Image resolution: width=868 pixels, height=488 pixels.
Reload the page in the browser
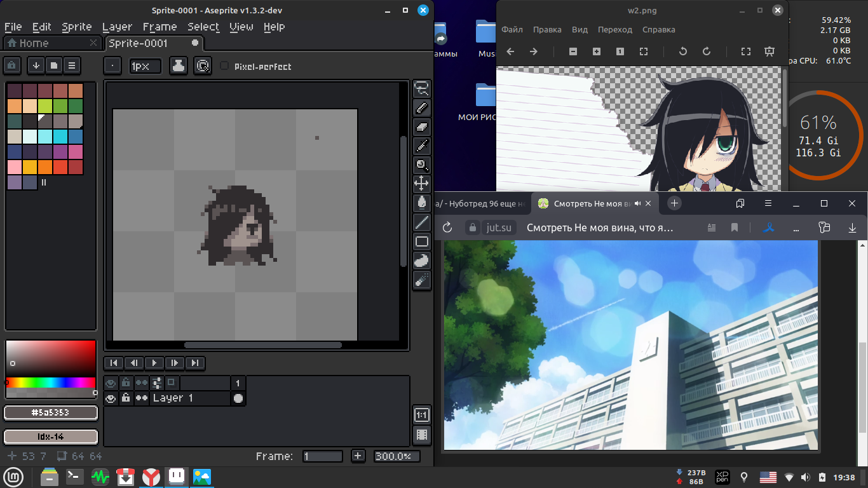tap(447, 228)
